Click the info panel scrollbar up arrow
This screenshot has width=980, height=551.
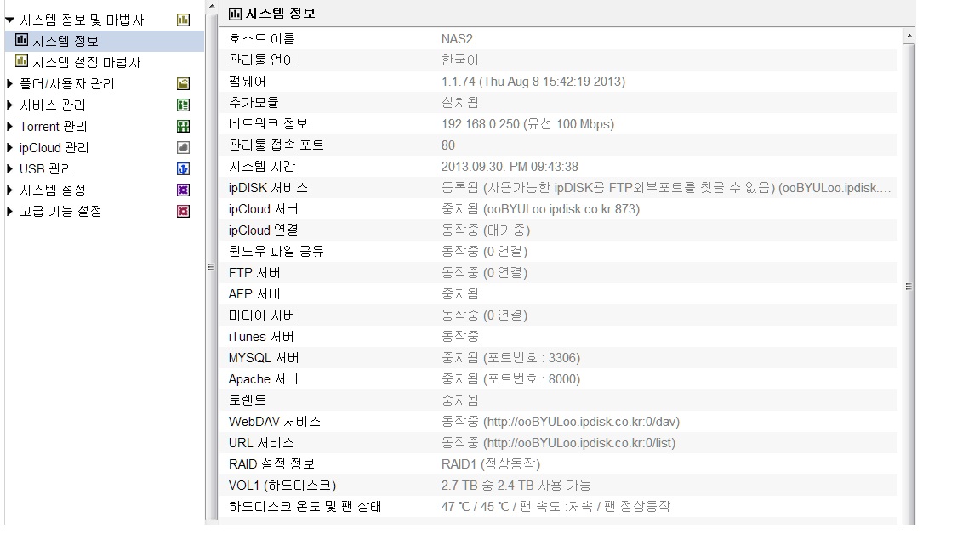click(x=909, y=37)
